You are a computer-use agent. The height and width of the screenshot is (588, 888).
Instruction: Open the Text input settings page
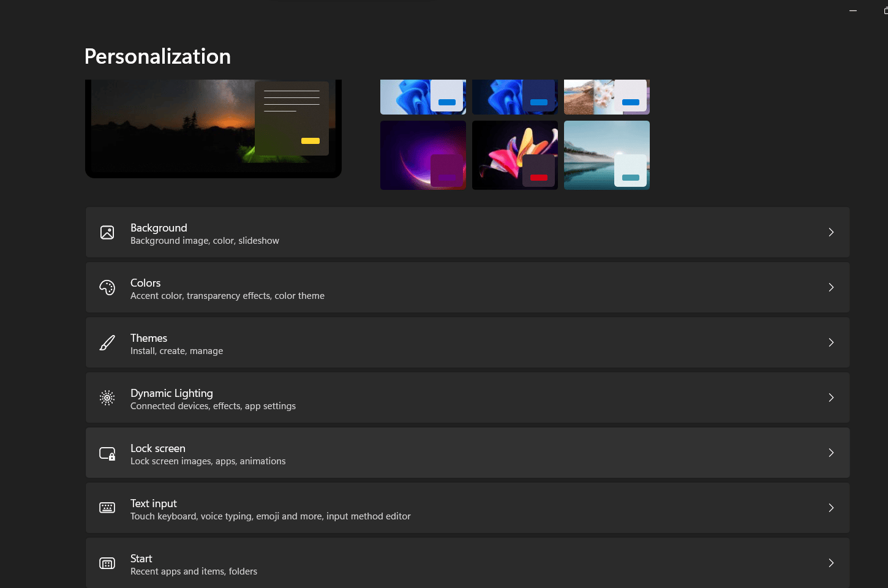[x=429, y=508]
